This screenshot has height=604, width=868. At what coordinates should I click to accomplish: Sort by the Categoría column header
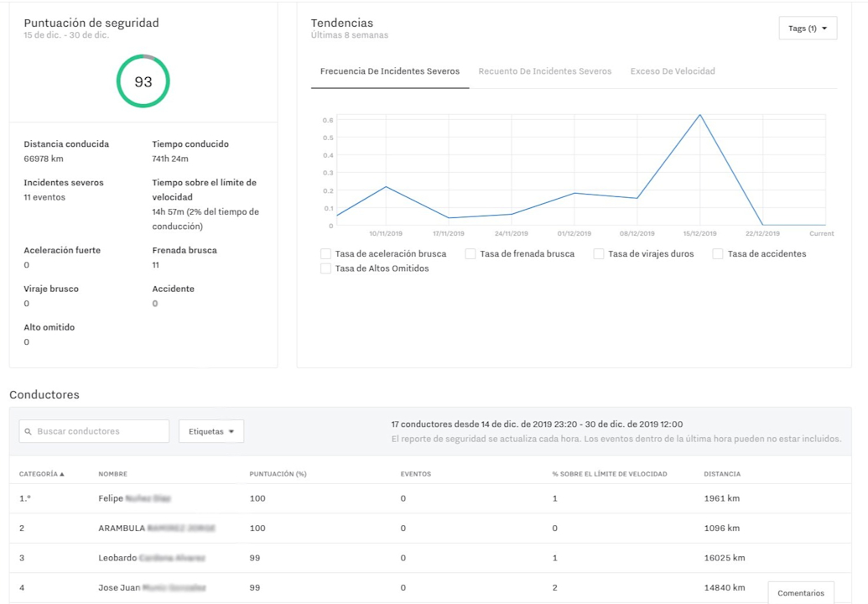(x=42, y=475)
